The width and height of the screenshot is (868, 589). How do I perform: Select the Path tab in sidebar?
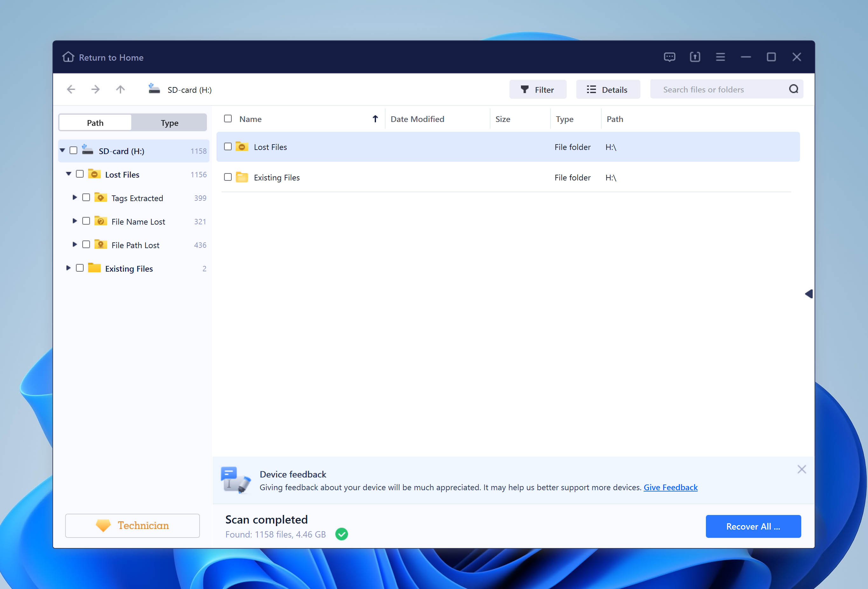click(x=94, y=122)
